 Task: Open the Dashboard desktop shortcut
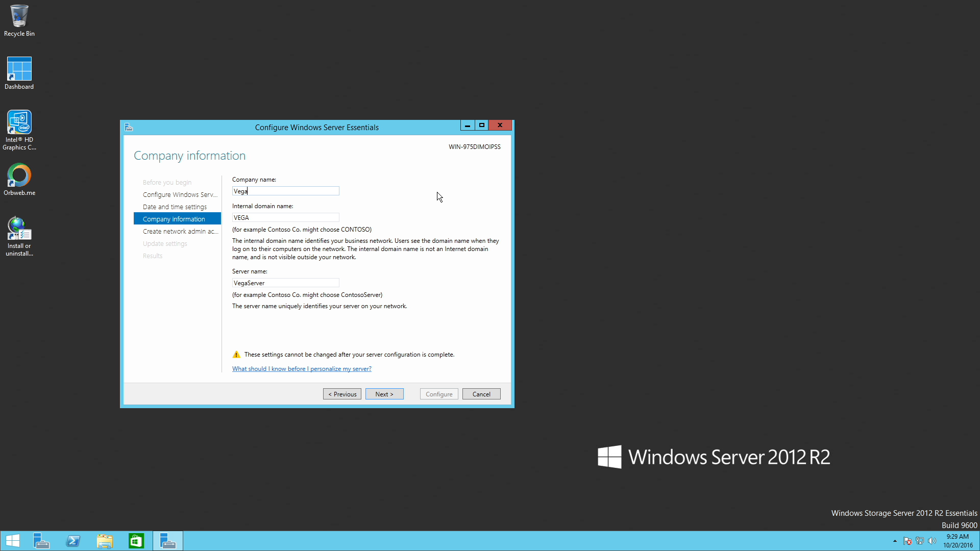click(x=19, y=73)
